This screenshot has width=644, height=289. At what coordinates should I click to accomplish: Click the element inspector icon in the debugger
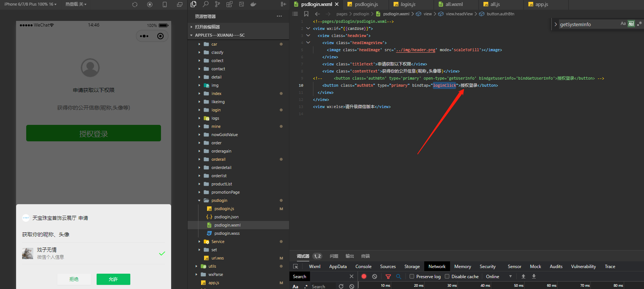coord(296,267)
